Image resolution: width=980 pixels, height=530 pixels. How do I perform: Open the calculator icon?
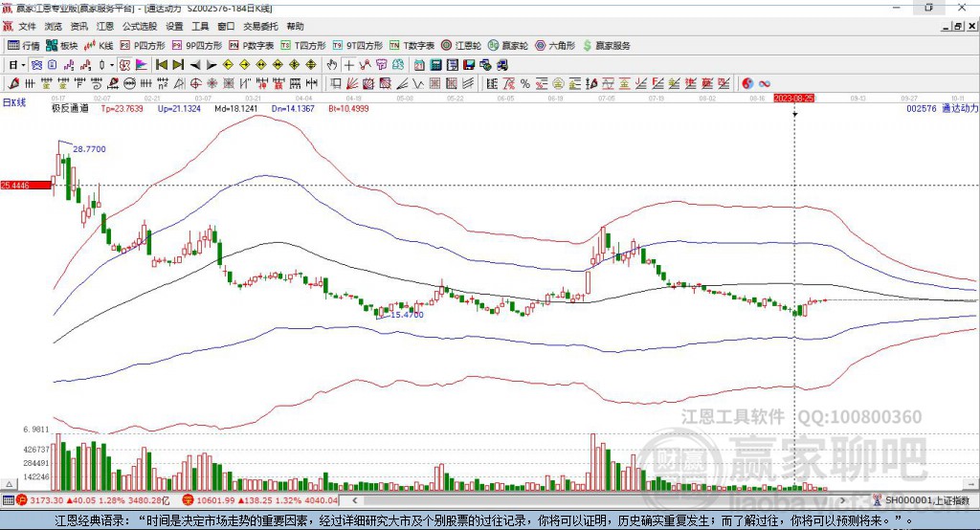435,65
